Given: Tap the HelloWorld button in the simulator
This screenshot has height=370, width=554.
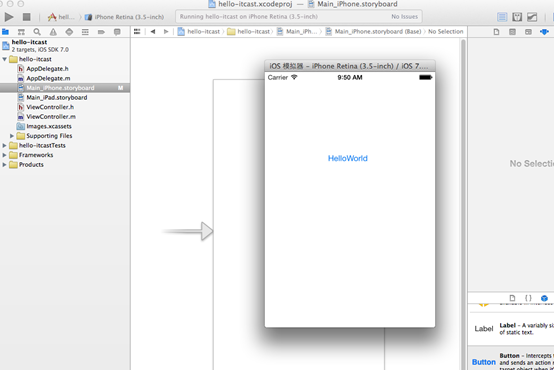Looking at the screenshot, I should (348, 158).
